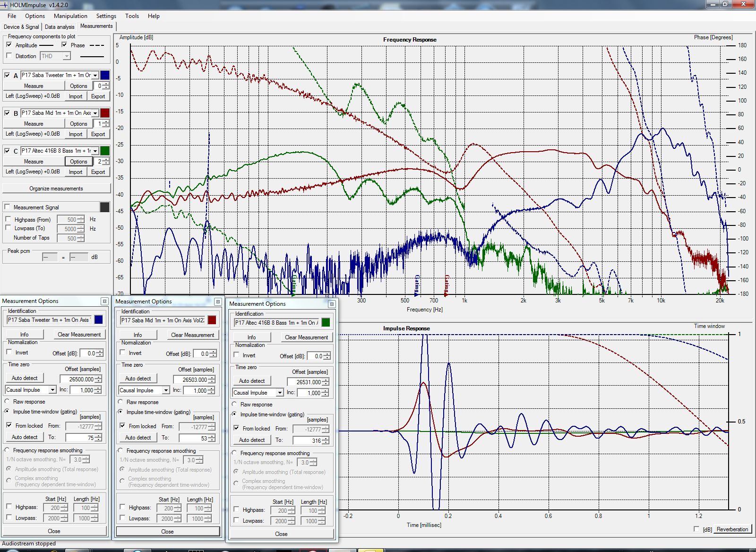The width and height of the screenshot is (756, 552).
Task: Enable Highpass checkbox in Altec Bass options
Action: tap(236, 509)
